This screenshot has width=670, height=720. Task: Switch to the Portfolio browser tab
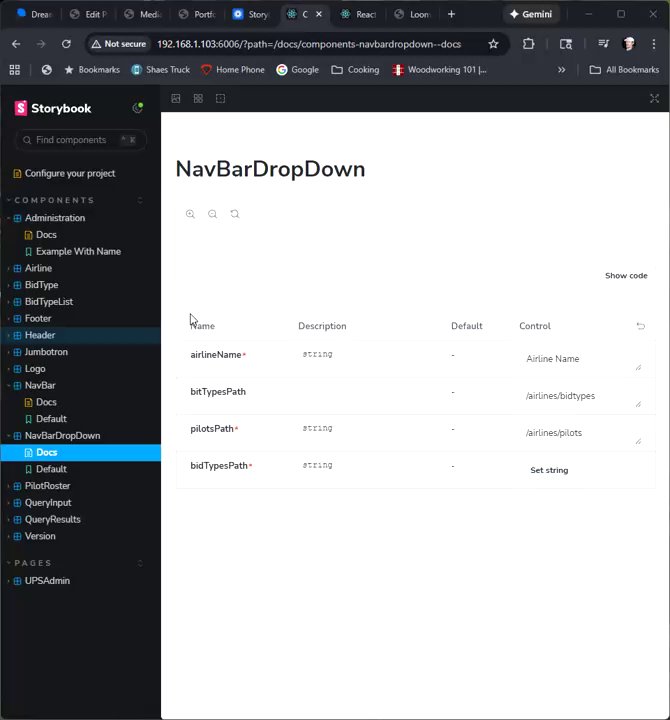tap(197, 14)
